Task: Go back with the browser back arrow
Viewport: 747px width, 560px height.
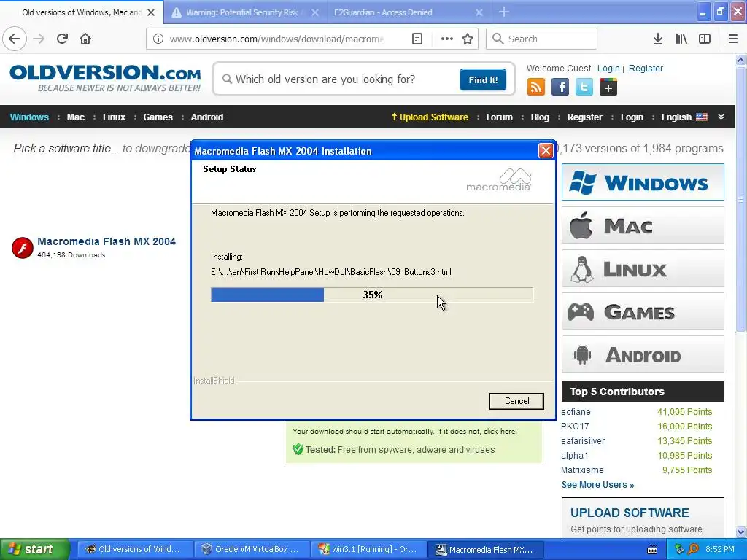Action: click(15, 39)
